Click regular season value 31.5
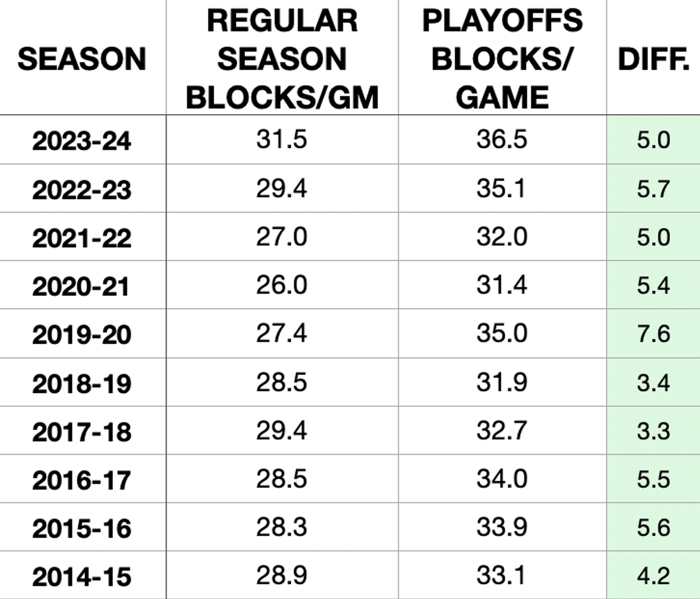This screenshot has width=700, height=599. point(282,139)
